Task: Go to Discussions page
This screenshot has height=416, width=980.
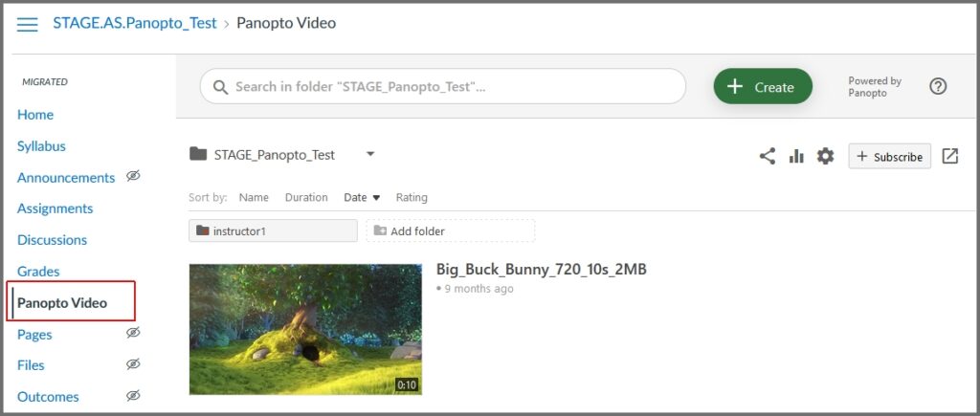Action: click(52, 240)
